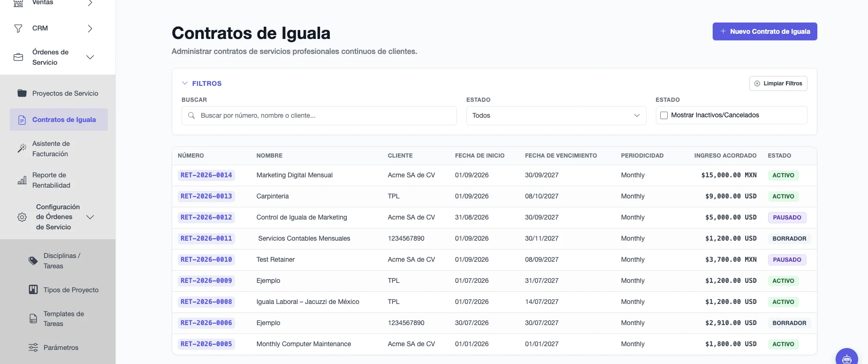
Task: Click ACTIVO badge of RET-2026-0014
Action: 783,175
